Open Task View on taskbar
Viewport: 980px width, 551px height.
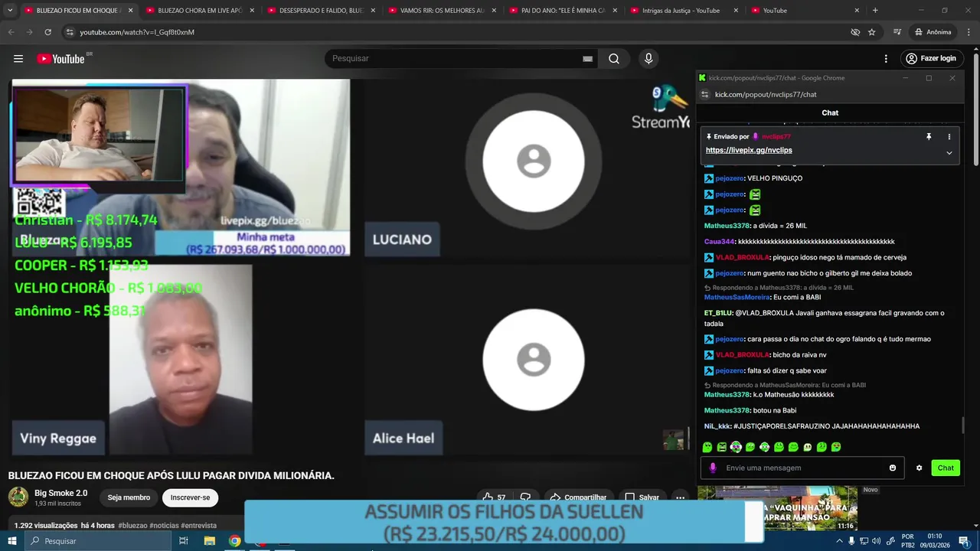click(x=184, y=541)
